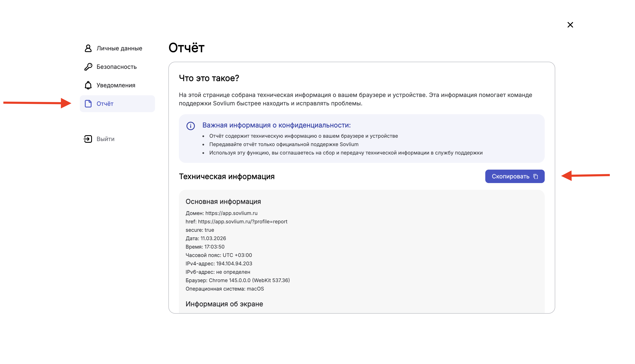Image resolution: width=635 pixels, height=364 pixels.
Task: Click the key icon beside Безопасность
Action: tap(88, 67)
